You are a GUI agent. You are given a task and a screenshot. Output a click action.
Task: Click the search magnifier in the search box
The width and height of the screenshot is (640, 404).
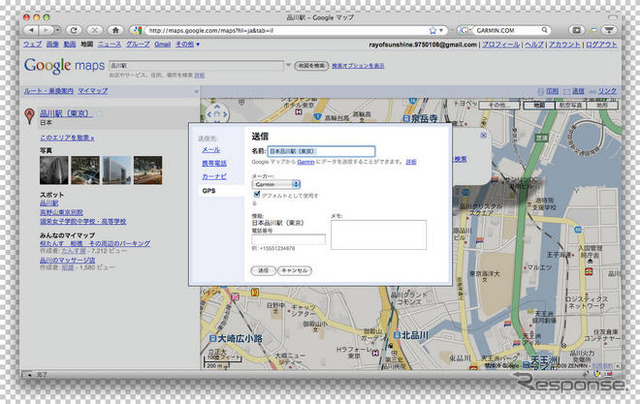[544, 30]
